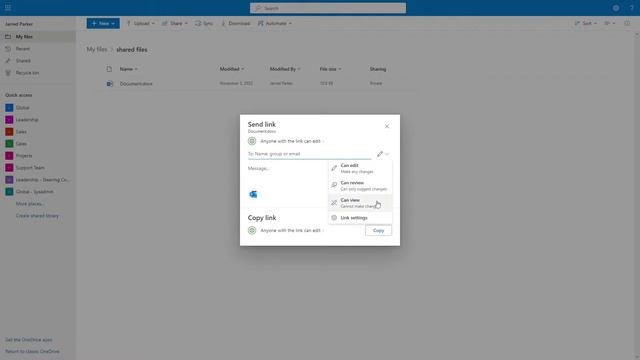Image resolution: width=640 pixels, height=360 pixels.
Task: Choose Can view permission option
Action: 360,203
